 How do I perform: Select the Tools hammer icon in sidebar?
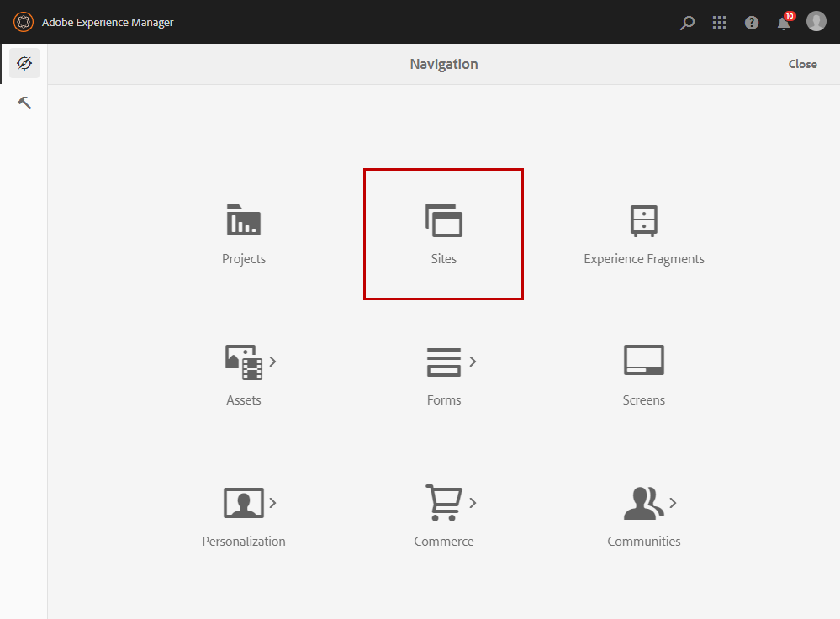point(24,103)
